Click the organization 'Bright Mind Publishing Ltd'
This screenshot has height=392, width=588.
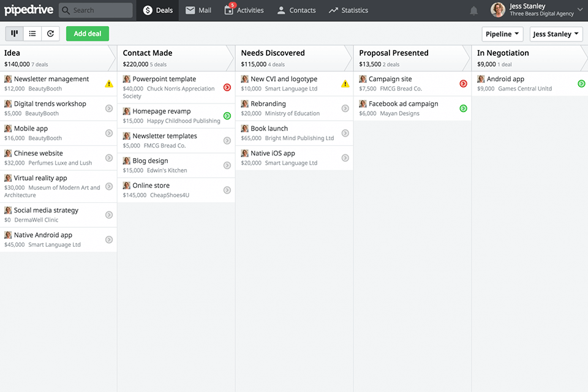[x=300, y=138]
